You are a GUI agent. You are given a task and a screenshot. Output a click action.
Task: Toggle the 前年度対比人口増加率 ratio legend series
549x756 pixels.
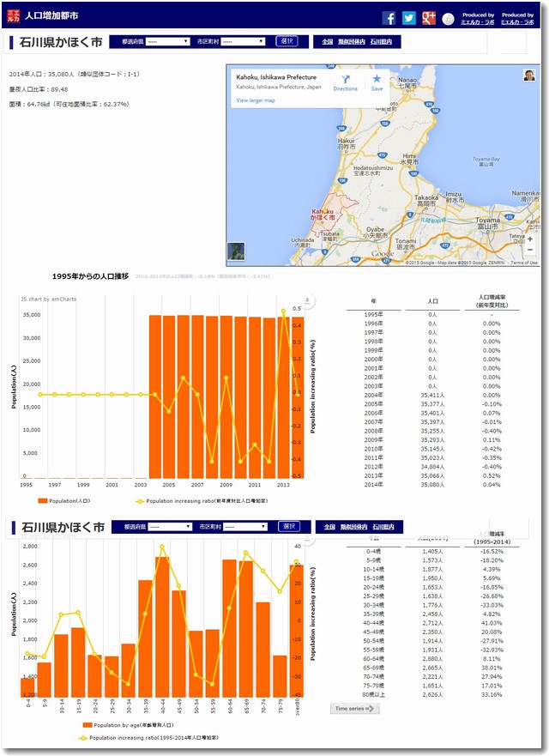200,500
